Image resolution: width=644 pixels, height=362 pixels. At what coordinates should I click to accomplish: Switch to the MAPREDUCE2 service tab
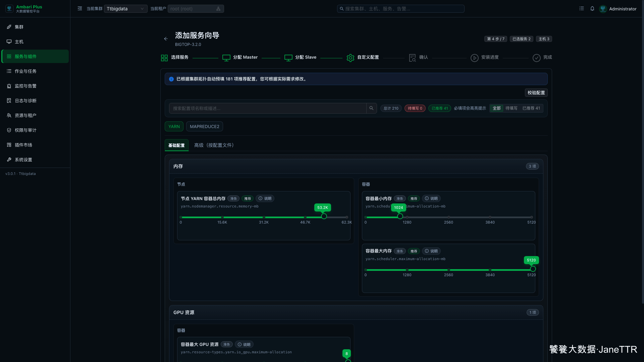point(205,126)
